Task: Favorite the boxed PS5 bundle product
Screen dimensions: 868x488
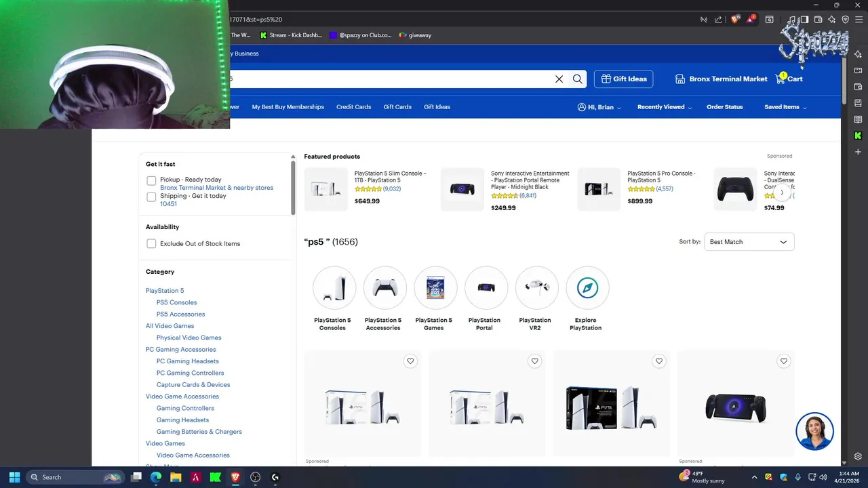Action: coord(659,361)
